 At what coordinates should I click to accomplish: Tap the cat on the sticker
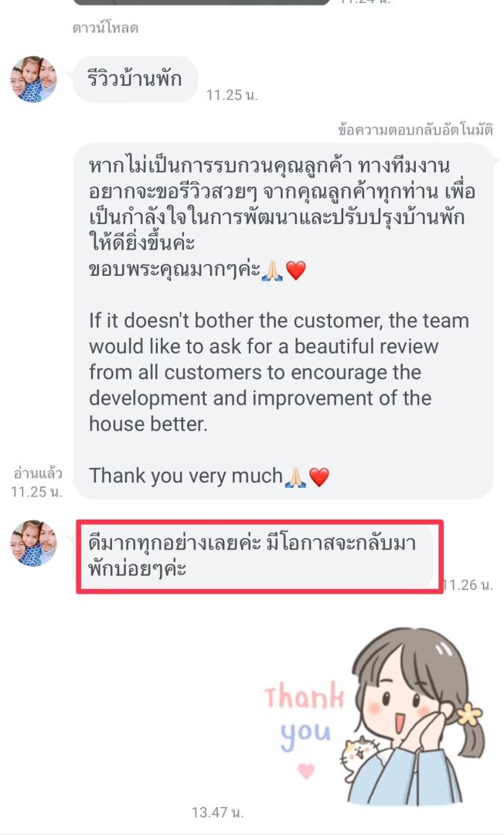(358, 754)
